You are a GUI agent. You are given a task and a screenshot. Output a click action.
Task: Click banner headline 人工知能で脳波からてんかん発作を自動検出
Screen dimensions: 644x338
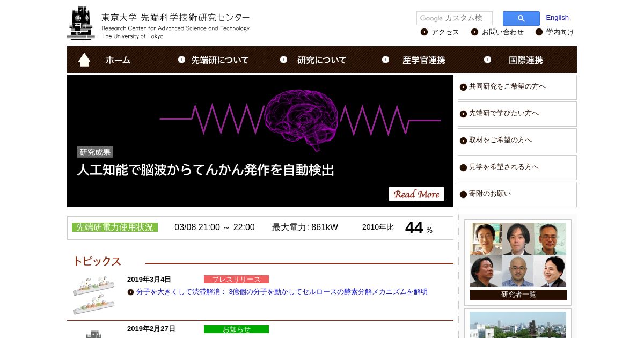(206, 171)
